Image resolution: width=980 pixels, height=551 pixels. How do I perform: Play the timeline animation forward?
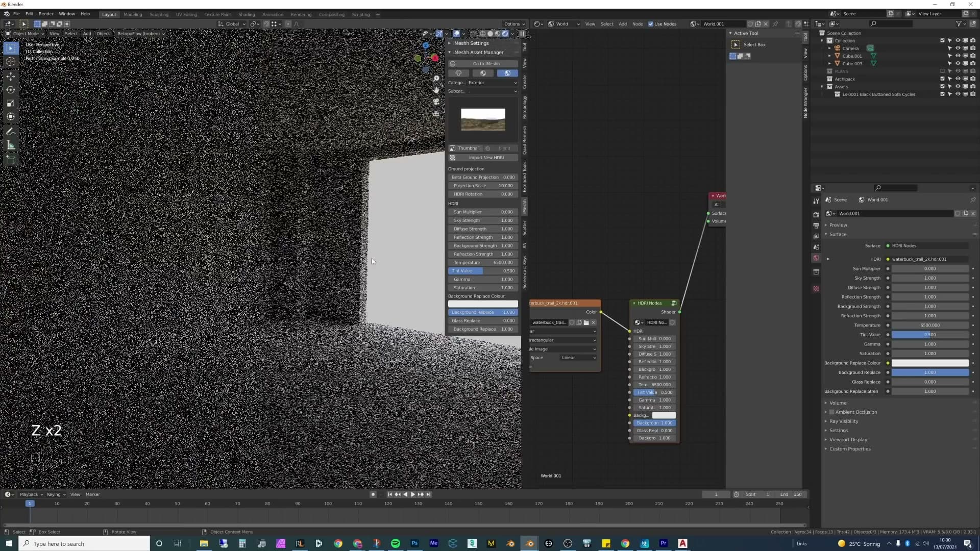click(x=412, y=494)
